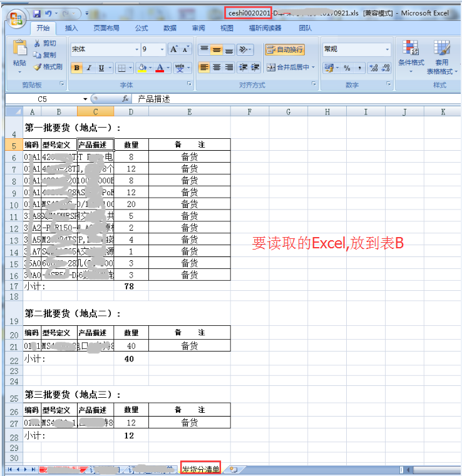
Task: Select column header E
Action: pyautogui.click(x=190, y=112)
